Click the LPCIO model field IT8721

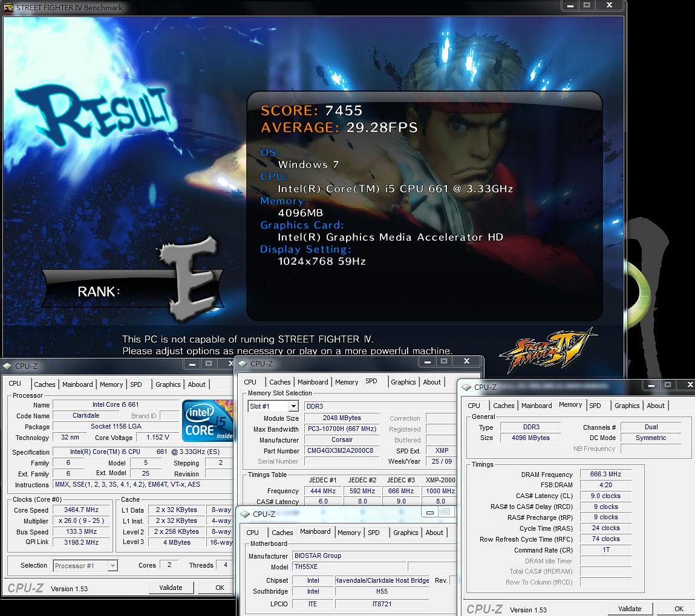(382, 603)
